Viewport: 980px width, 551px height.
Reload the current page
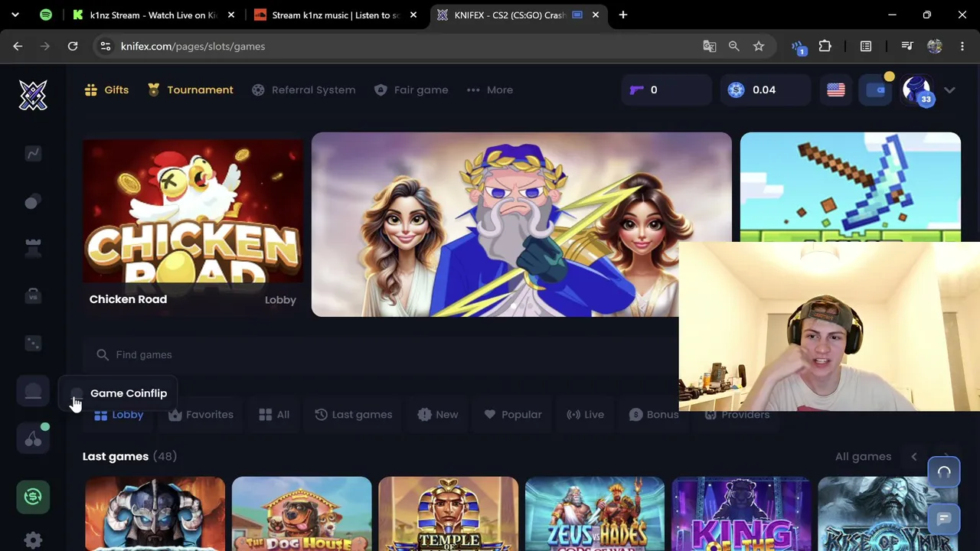[x=73, y=46]
